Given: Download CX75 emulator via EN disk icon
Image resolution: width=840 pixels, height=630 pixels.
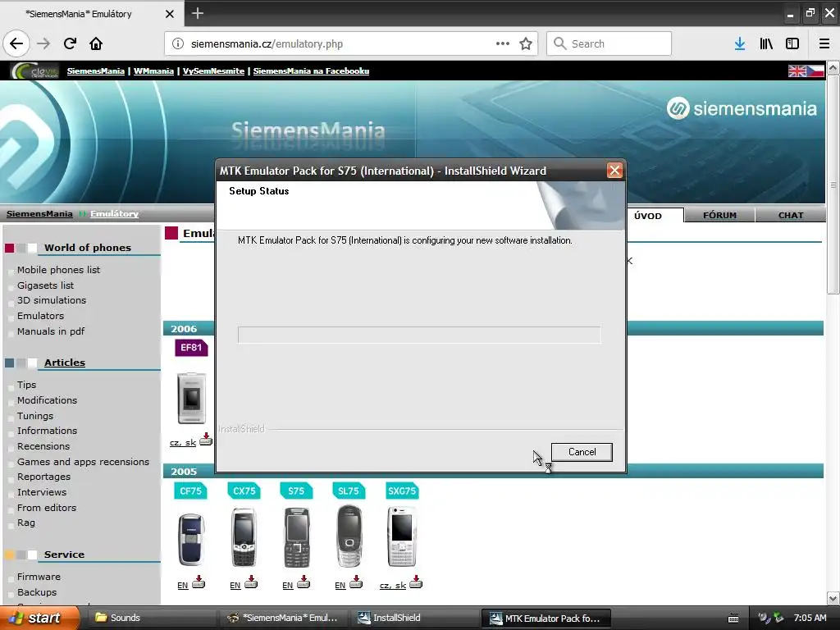Looking at the screenshot, I should click(x=251, y=582).
